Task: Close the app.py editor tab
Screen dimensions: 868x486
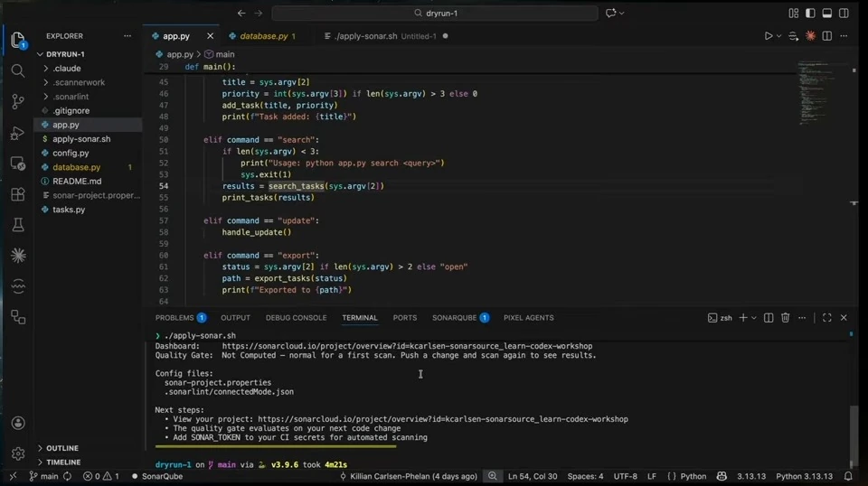Action: 210,36
